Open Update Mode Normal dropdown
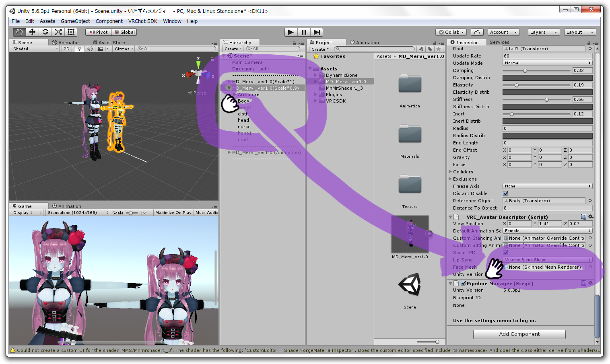This screenshot has height=364, width=610. pos(548,63)
